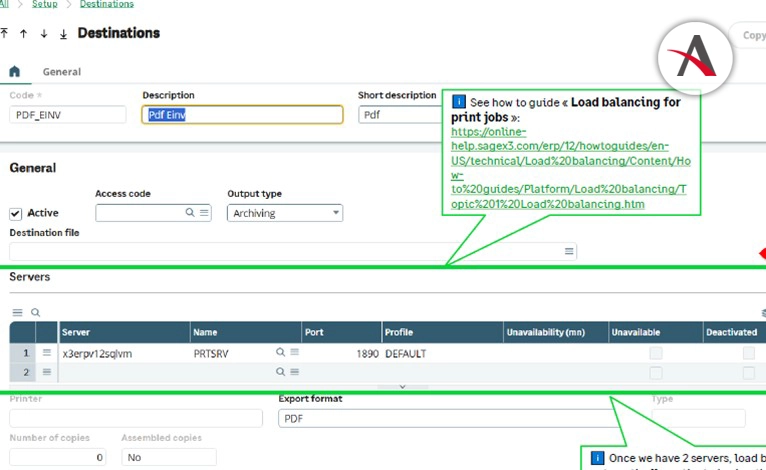Open the Load balancing help guide link
Image resolution: width=766 pixels, height=470 pixels.
[569, 168]
